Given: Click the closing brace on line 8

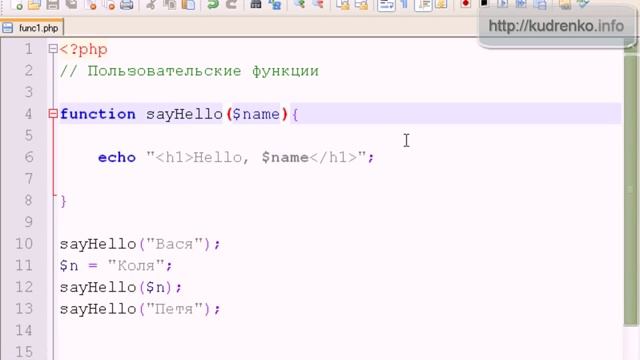Looking at the screenshot, I should (x=63, y=201).
